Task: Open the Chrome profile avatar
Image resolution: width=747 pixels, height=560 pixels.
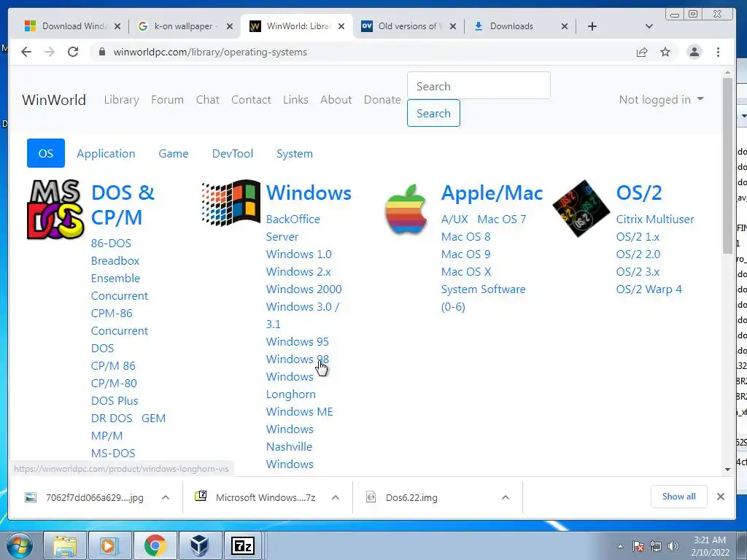Action: (x=694, y=52)
